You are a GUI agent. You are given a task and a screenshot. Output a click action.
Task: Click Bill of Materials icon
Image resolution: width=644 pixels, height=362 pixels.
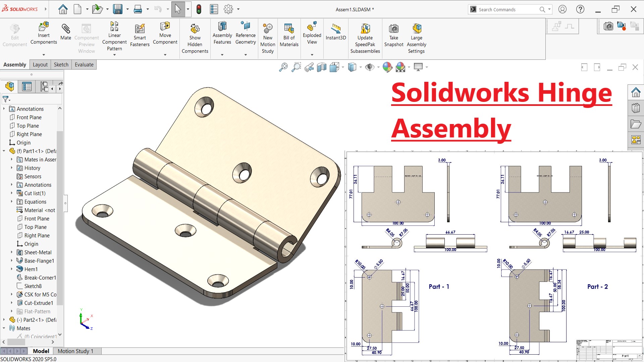[289, 29]
